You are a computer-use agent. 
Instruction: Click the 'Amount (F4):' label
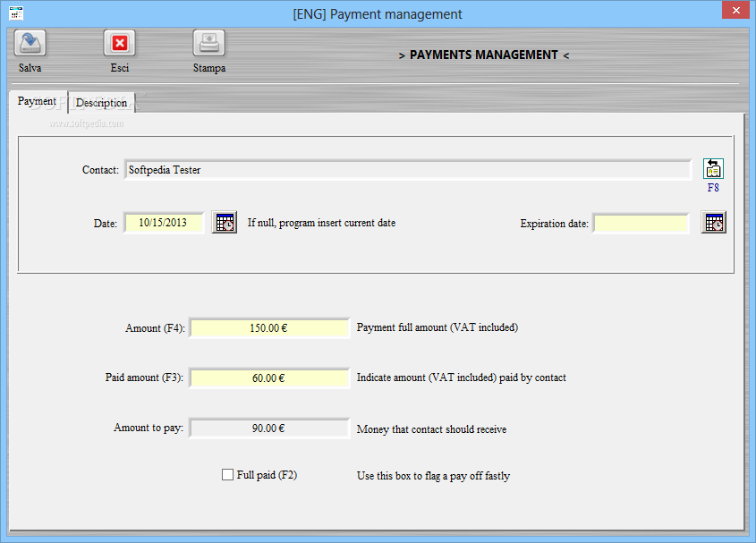tap(155, 328)
